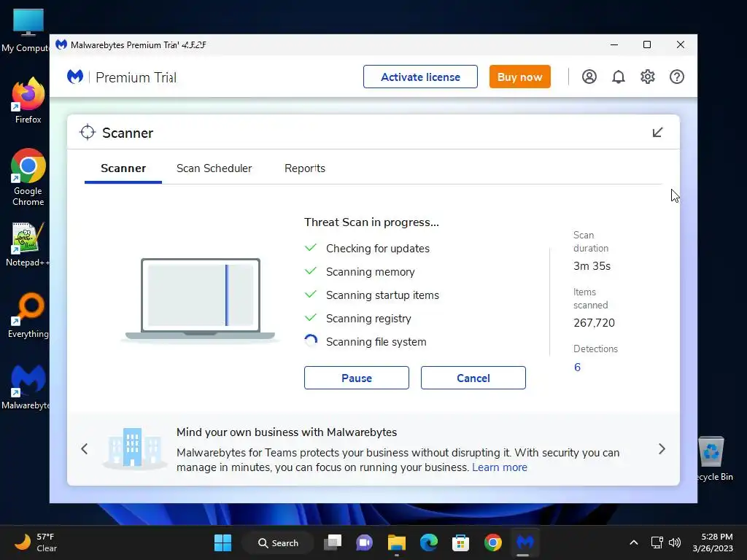This screenshot has height=560, width=747.
Task: Show next promotional message
Action: 662,448
